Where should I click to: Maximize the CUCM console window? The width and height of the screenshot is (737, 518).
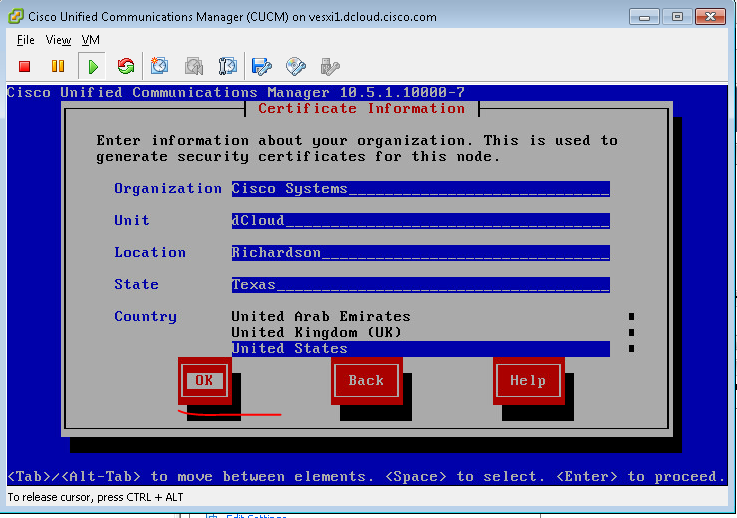[x=677, y=17]
